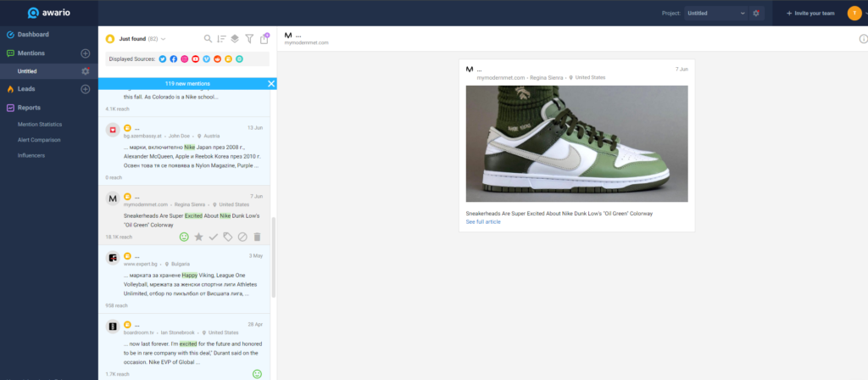Add a new mention alert with plus icon
The width and height of the screenshot is (868, 380).
(x=86, y=53)
